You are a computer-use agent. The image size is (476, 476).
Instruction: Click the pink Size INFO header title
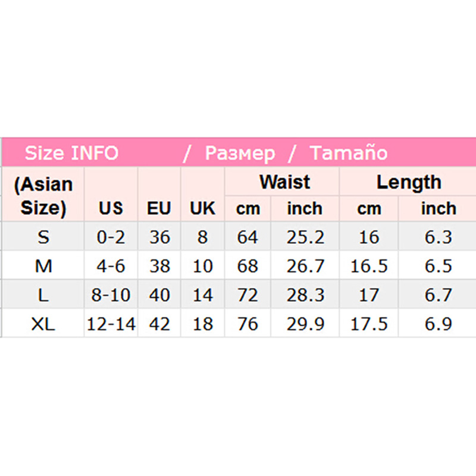pyautogui.click(x=71, y=154)
